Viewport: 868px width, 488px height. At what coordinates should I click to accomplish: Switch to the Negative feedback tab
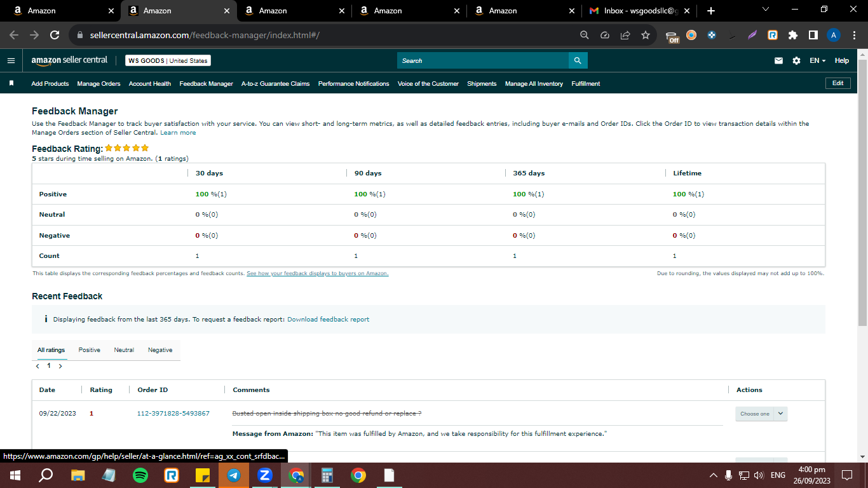coord(160,350)
